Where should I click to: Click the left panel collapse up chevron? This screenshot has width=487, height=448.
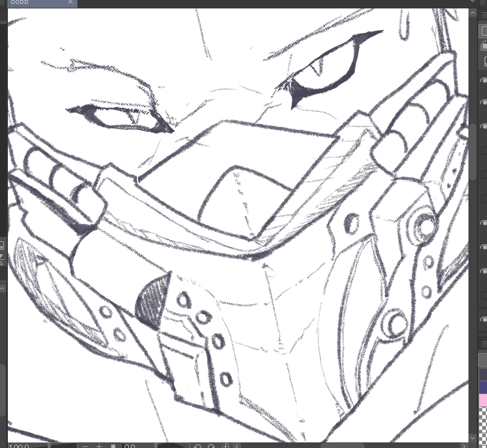coord(2,289)
